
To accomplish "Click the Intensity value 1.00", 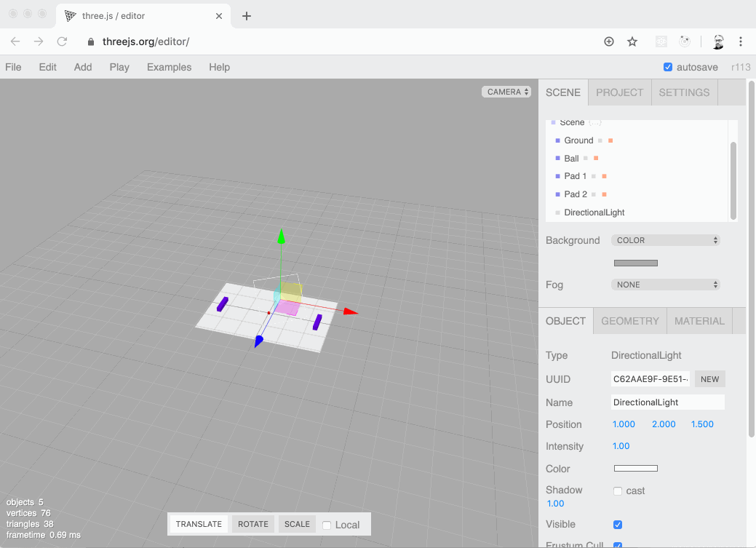I will 621,445.
